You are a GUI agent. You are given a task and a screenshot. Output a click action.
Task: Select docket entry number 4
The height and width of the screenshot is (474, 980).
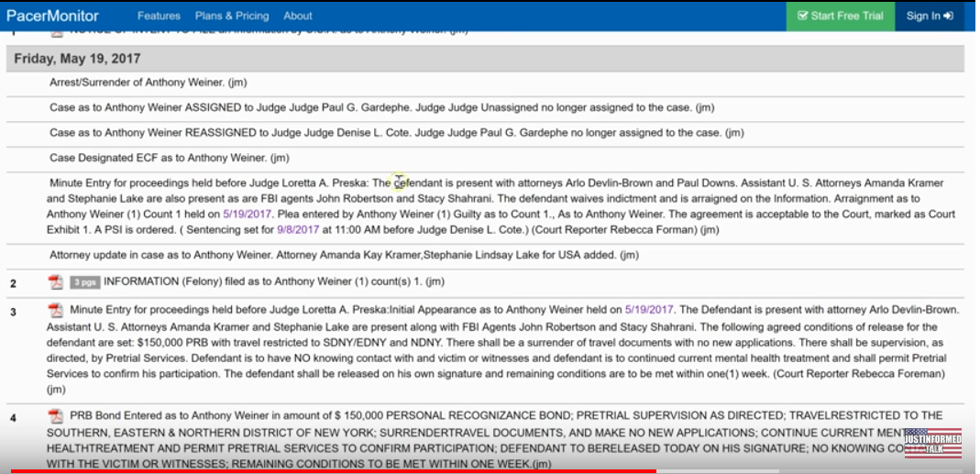13,419
